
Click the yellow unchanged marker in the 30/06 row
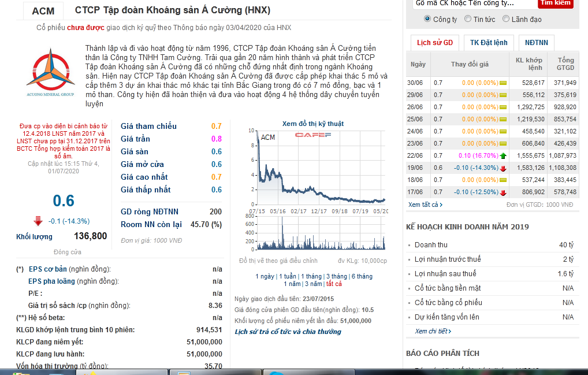tap(503, 83)
